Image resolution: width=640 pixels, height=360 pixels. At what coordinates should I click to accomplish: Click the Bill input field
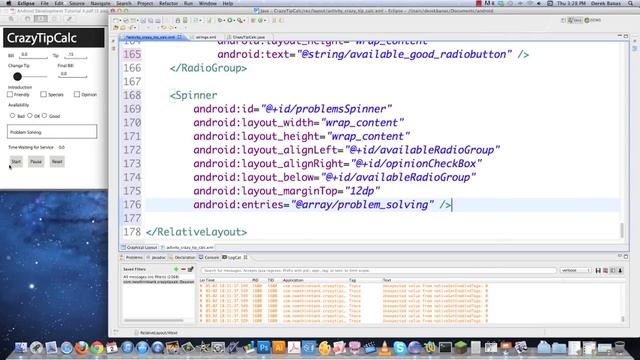click(34, 55)
